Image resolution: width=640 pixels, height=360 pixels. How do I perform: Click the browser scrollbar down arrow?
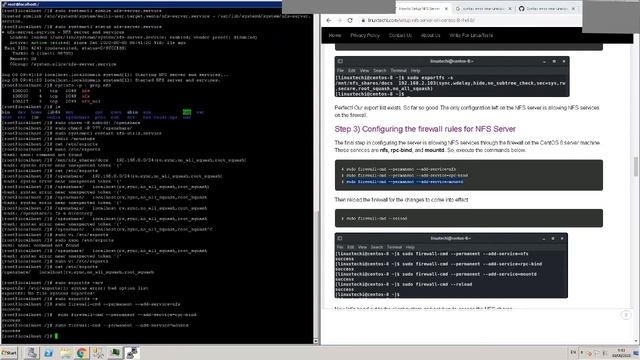click(x=636, y=341)
